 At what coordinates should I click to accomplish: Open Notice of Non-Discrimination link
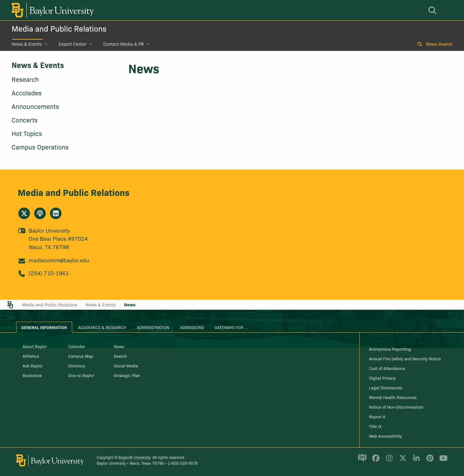point(396,407)
